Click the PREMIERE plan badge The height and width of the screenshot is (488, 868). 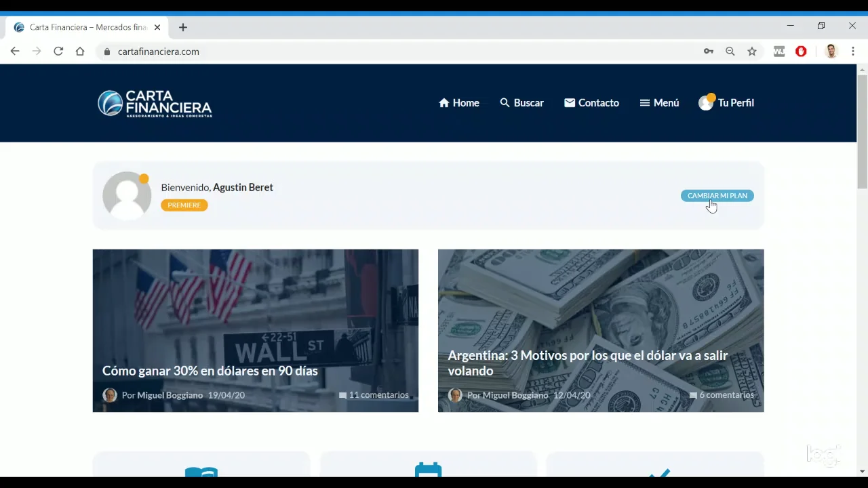184,205
